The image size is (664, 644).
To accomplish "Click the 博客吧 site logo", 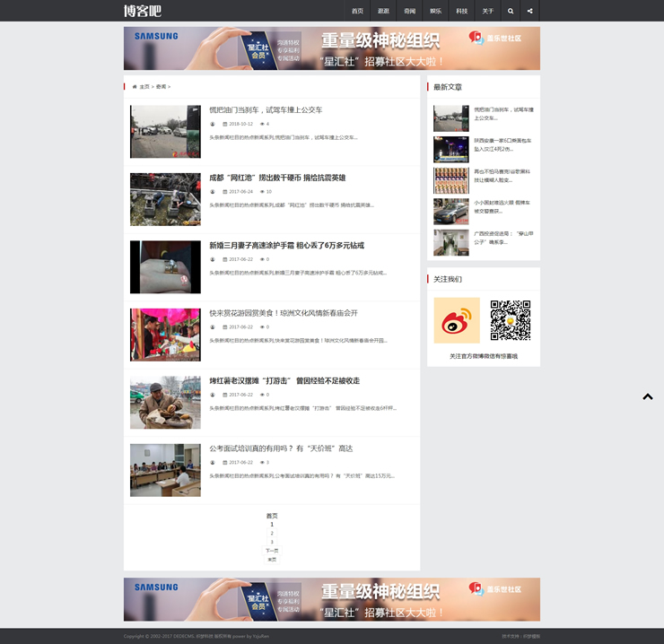I will click(143, 11).
